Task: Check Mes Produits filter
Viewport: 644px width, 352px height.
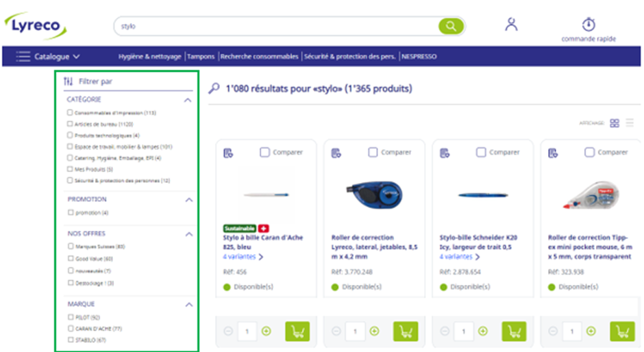Action: coord(70,169)
